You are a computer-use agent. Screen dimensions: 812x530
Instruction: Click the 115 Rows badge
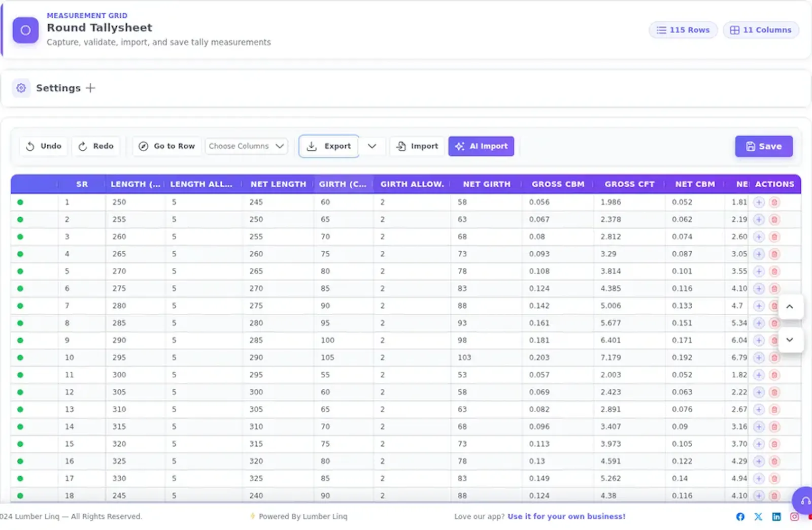point(683,30)
